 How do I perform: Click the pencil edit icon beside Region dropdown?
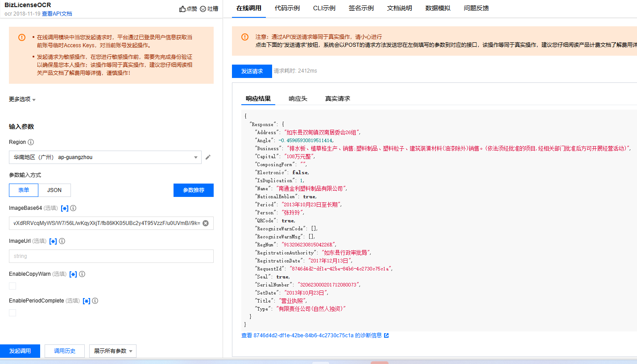[207, 157]
